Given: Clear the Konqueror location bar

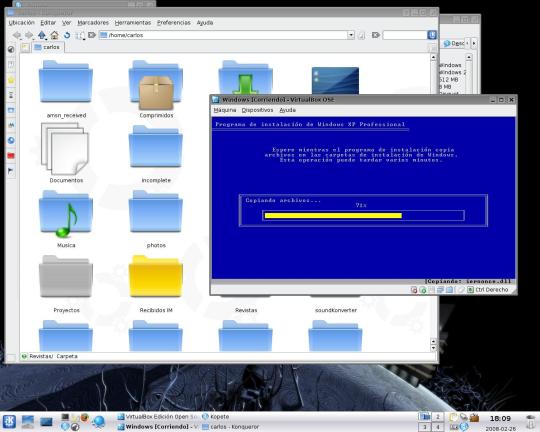Looking at the screenshot, I should pos(92,35).
